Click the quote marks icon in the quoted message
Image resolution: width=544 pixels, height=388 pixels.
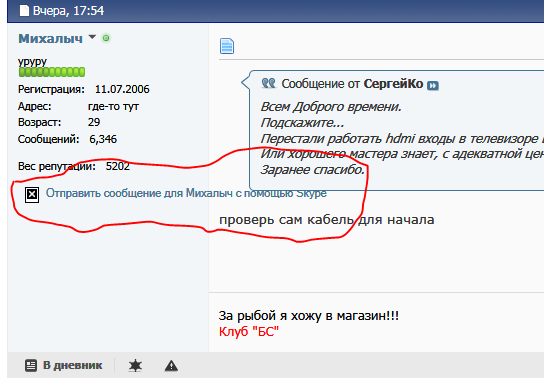(x=269, y=83)
